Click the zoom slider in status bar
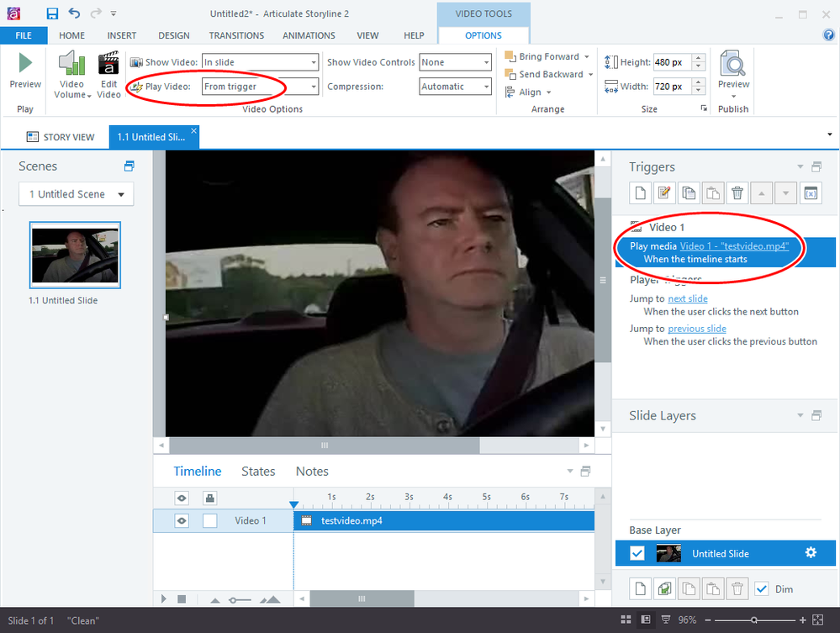This screenshot has height=633, width=840. point(754,620)
